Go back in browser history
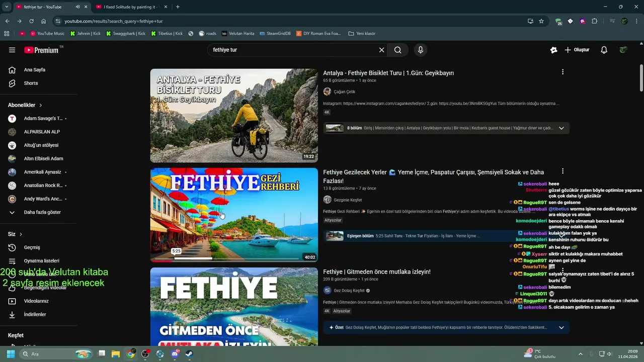 pos(7,21)
